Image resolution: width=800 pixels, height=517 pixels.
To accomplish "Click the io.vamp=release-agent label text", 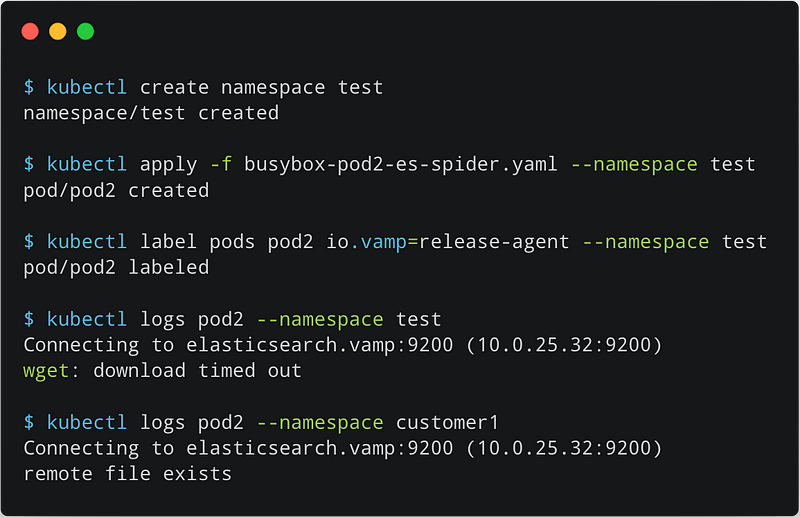I will [447, 241].
